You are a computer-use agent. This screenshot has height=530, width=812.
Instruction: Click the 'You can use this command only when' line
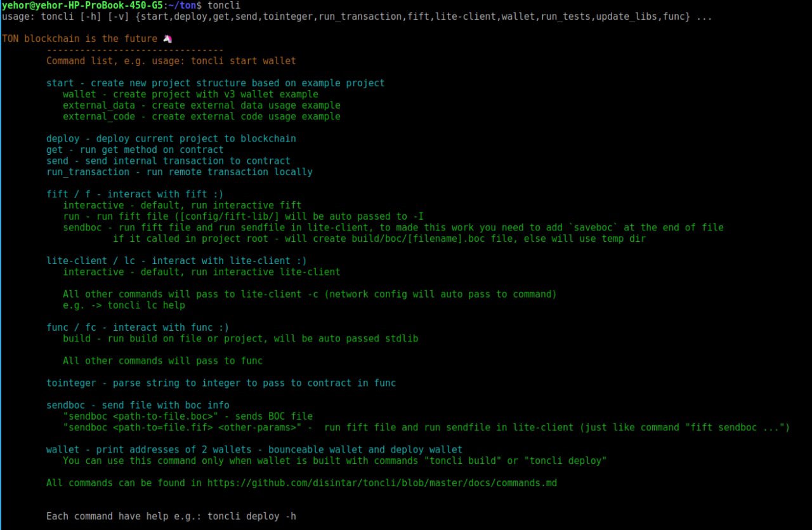pos(335,461)
